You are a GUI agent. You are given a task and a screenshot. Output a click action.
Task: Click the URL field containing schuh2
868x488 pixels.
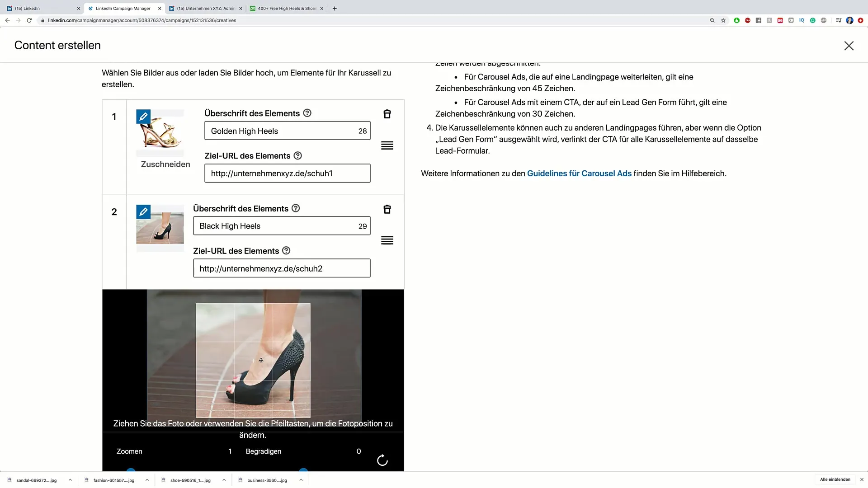pyautogui.click(x=282, y=268)
